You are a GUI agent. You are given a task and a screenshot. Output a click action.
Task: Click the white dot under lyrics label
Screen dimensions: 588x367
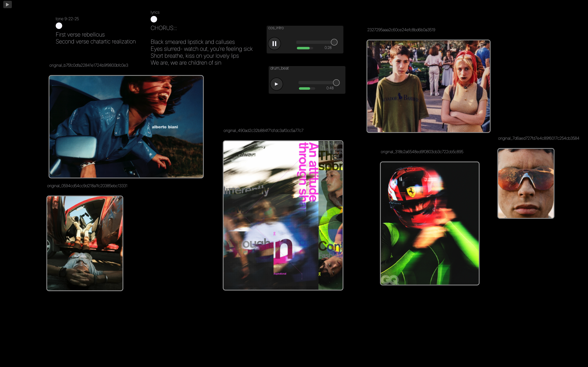tap(154, 19)
